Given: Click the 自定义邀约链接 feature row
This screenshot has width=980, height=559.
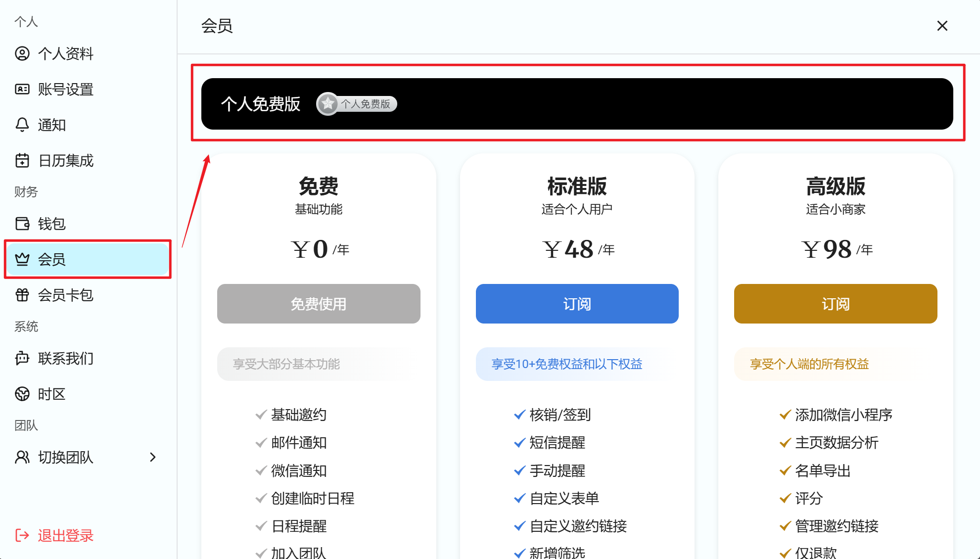Looking at the screenshot, I should tap(570, 526).
